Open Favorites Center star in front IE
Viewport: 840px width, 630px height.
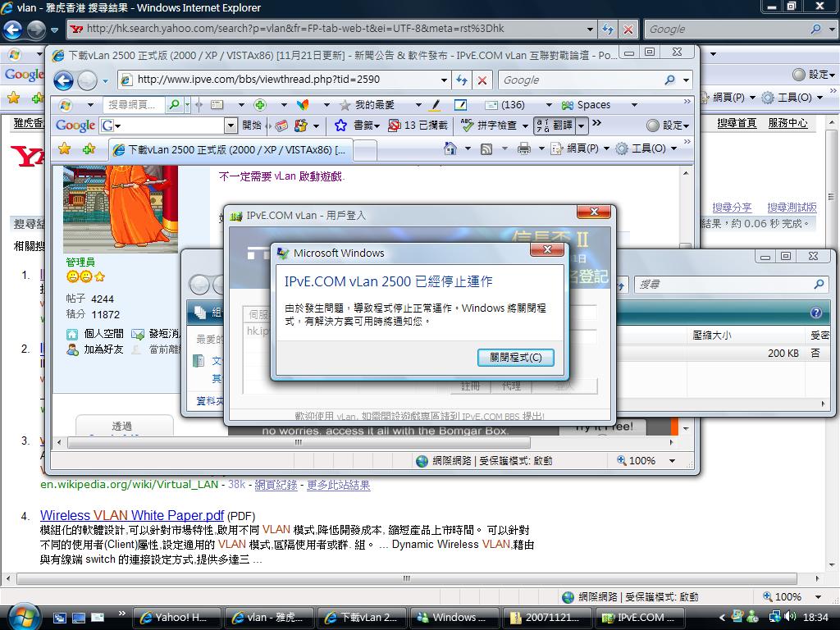point(64,148)
